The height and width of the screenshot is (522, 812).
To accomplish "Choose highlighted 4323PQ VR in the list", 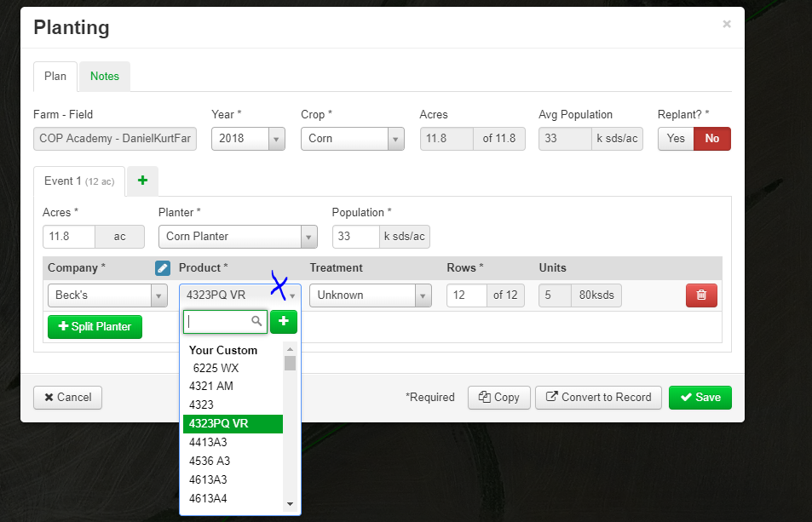I will coord(233,424).
